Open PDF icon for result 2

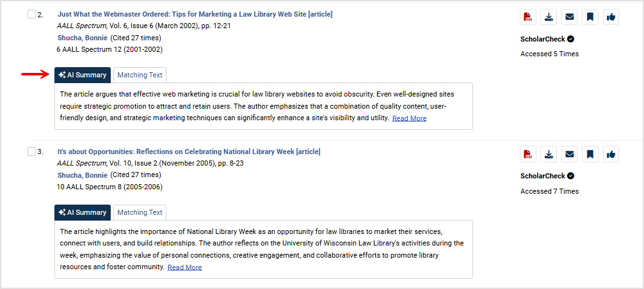[528, 17]
